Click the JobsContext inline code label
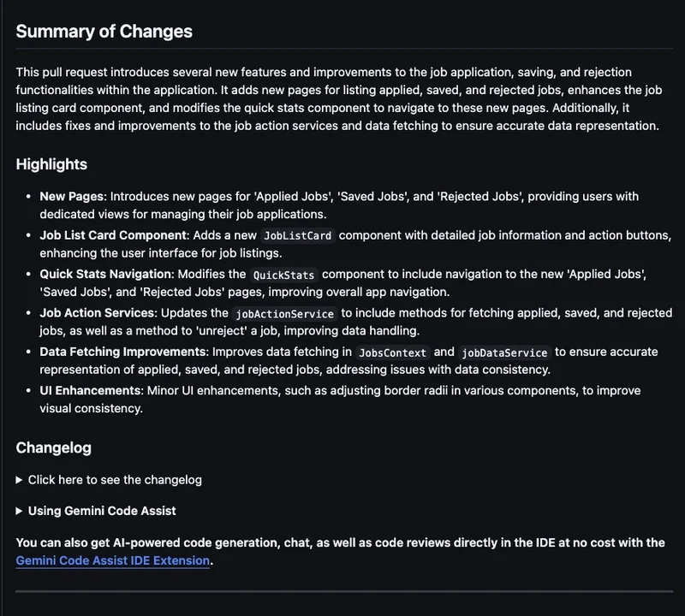 392,352
